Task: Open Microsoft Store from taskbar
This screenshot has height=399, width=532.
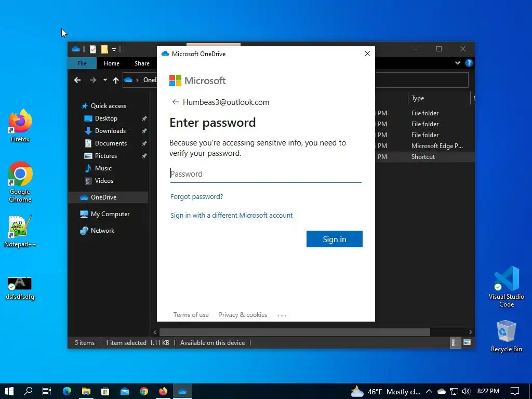Action: click(105, 391)
